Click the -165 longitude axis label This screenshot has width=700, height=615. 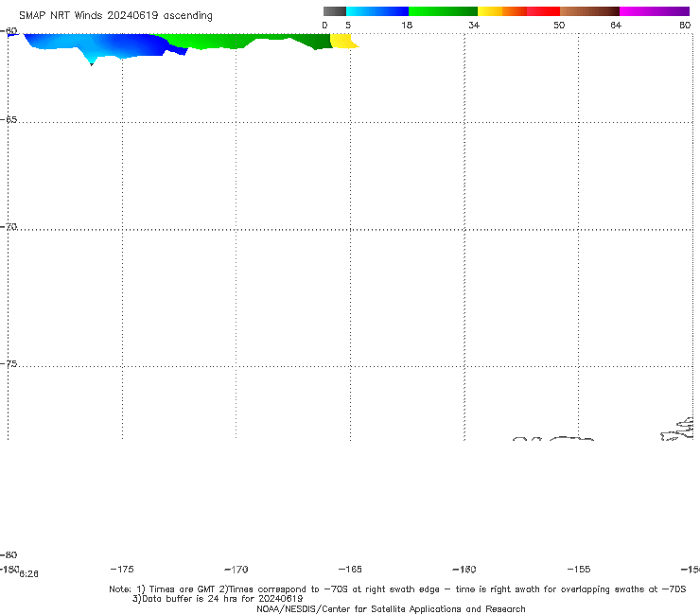[x=350, y=569]
